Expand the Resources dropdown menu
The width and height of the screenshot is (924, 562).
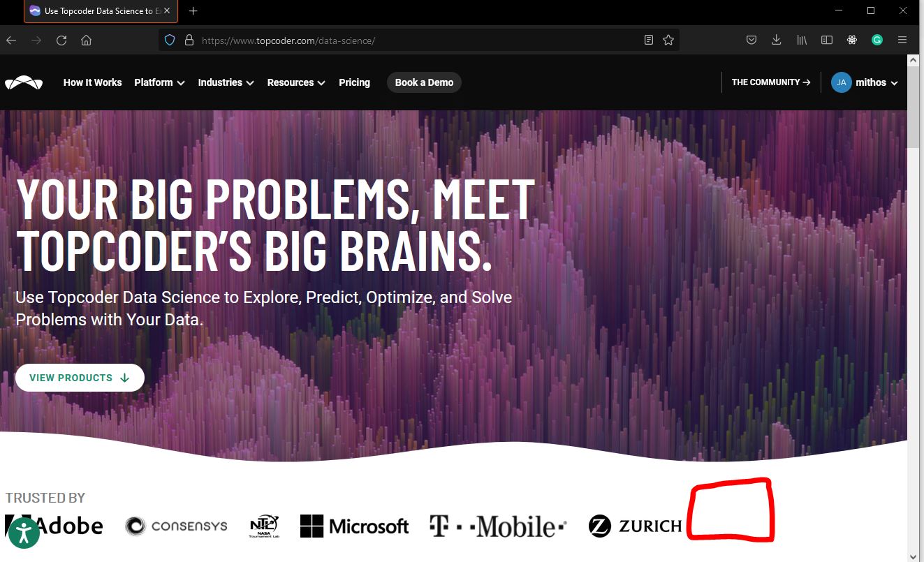(296, 82)
